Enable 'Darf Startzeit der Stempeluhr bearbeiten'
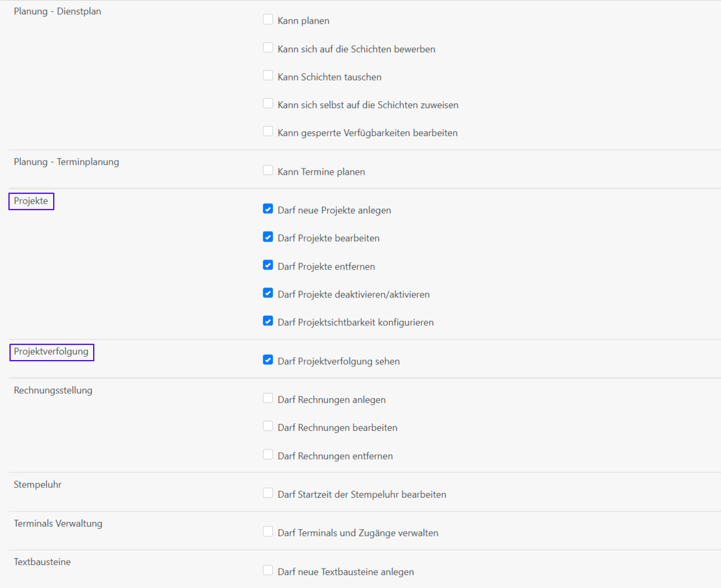This screenshot has width=721, height=588. 268,493
